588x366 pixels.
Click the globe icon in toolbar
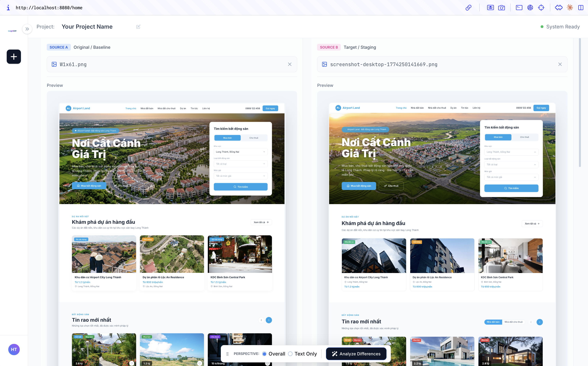[x=530, y=8]
